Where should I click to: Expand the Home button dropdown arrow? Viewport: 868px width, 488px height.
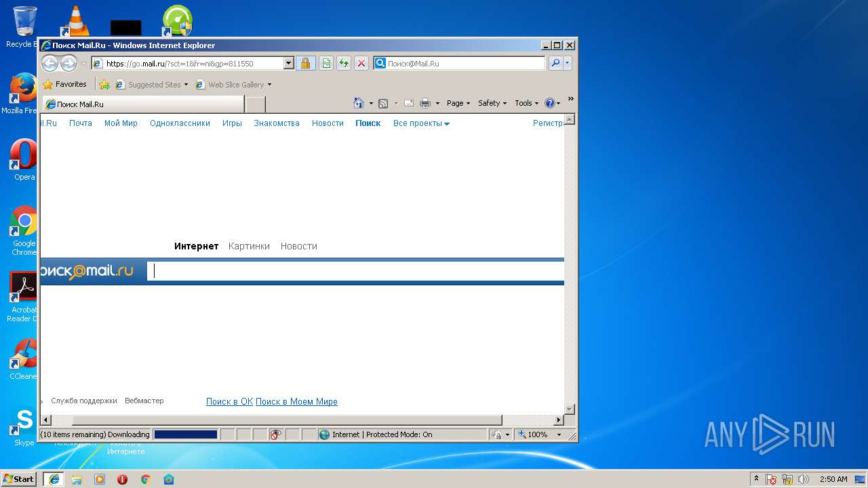371,104
